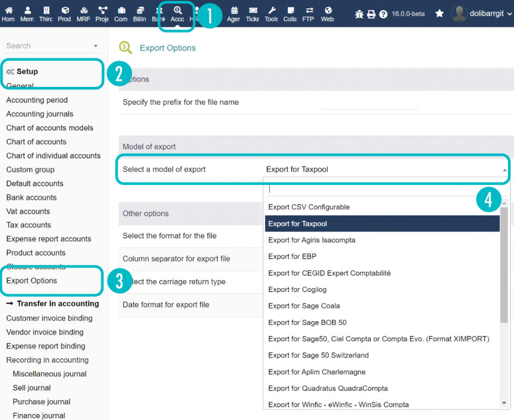The width and height of the screenshot is (514, 420).
Task: Open the Tickets module icon
Action: [252, 13]
